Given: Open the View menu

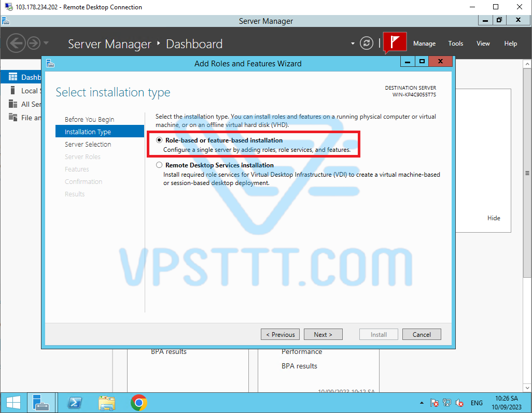Looking at the screenshot, I should coord(483,44).
